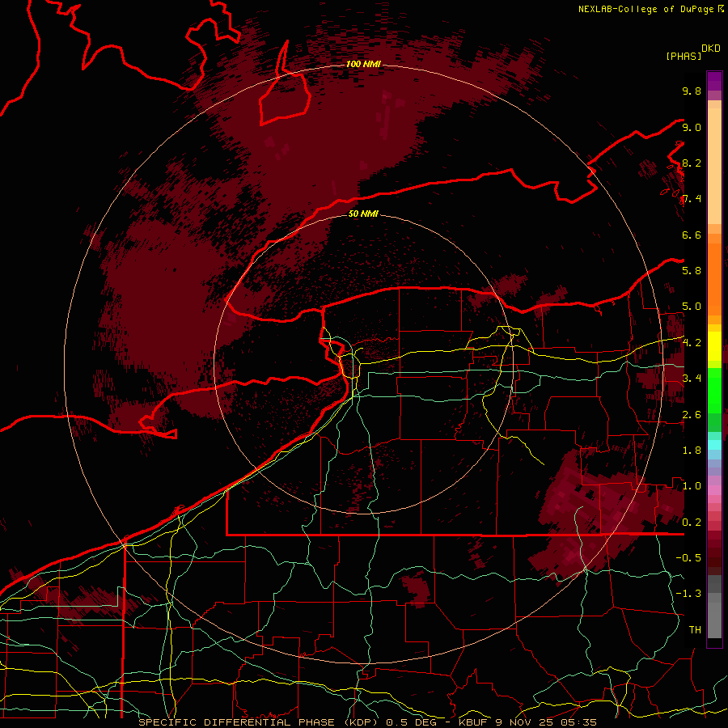The height and width of the screenshot is (728, 728).
Task: Click the 1.0 scale value
Action: [x=692, y=486]
